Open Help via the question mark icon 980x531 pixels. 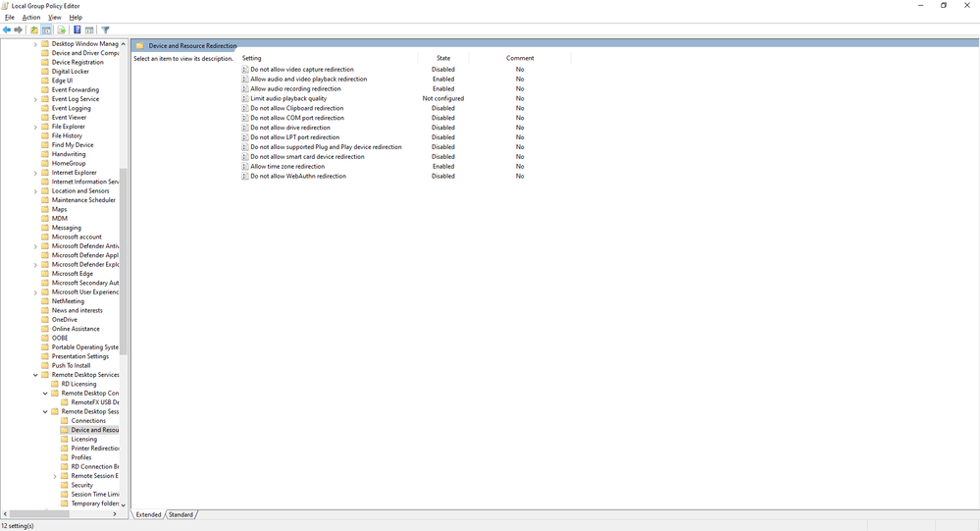pos(77,30)
